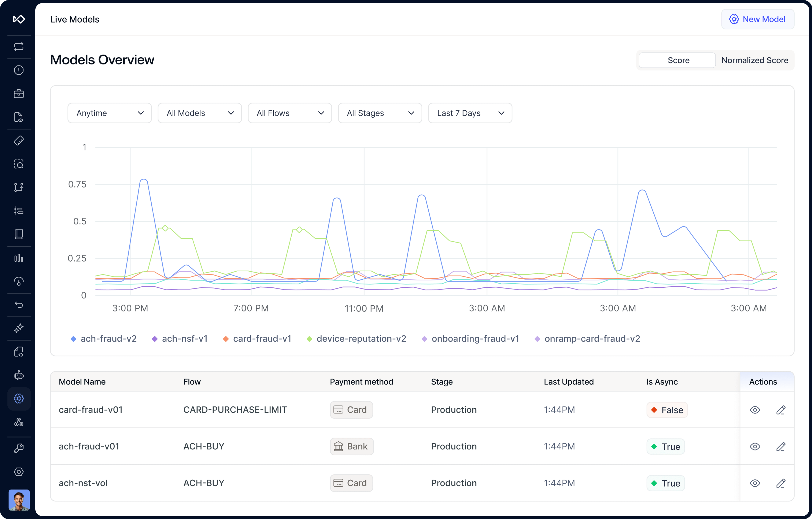Viewport: 812px width, 519px height.
Task: Click eye icon for ach-nst-vol row
Action: (x=755, y=483)
